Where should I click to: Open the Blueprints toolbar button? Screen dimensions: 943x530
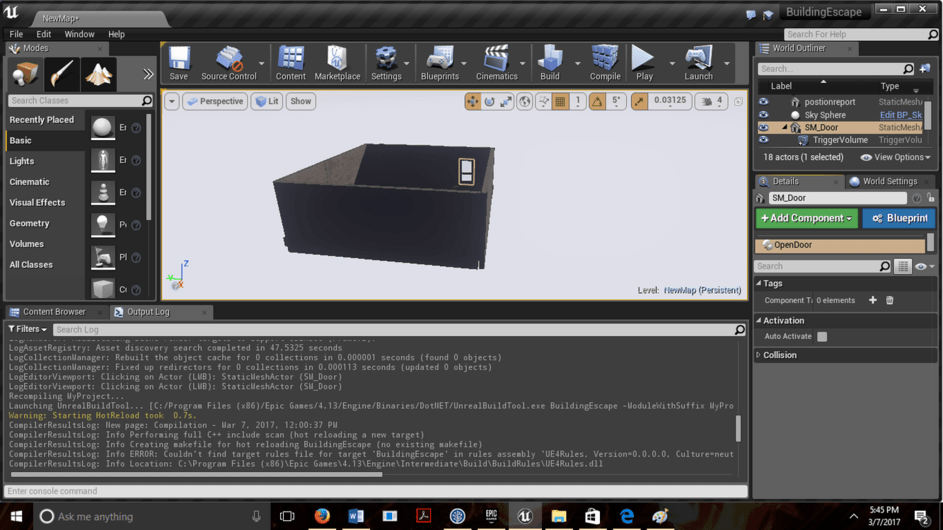[440, 63]
